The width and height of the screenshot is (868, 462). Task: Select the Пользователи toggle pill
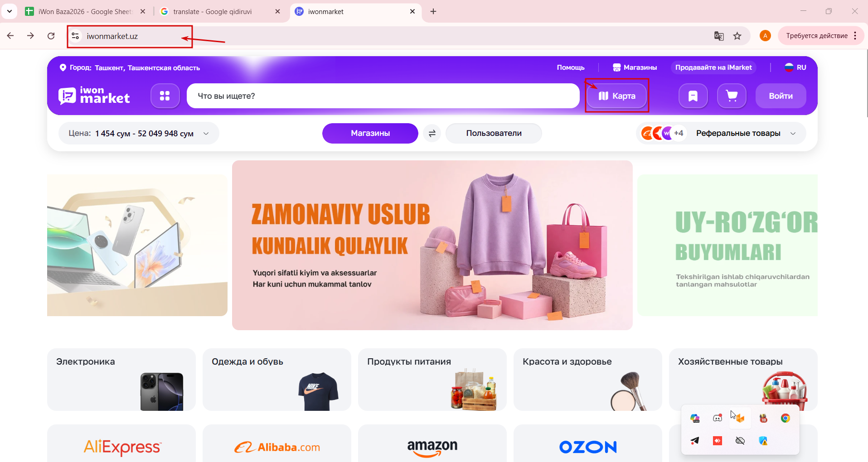coord(494,133)
